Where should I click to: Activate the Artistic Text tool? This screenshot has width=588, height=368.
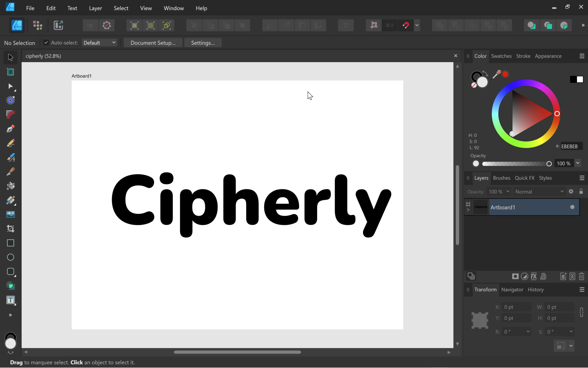10,300
